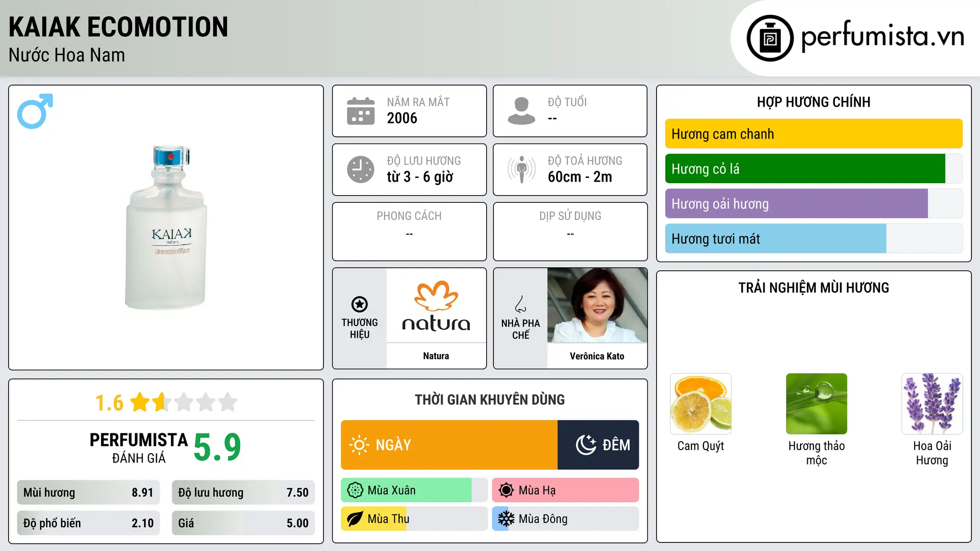Click the Mùa Đông season bar

pyautogui.click(x=566, y=519)
